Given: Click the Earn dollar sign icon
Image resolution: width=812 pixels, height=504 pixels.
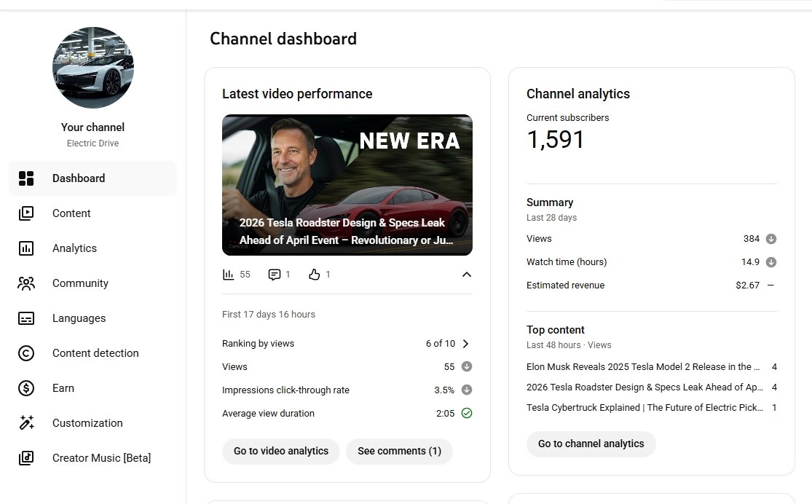Looking at the screenshot, I should [x=26, y=388].
